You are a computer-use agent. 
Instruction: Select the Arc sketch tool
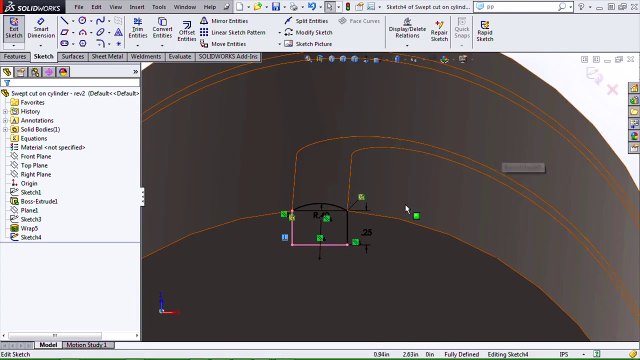point(82,32)
